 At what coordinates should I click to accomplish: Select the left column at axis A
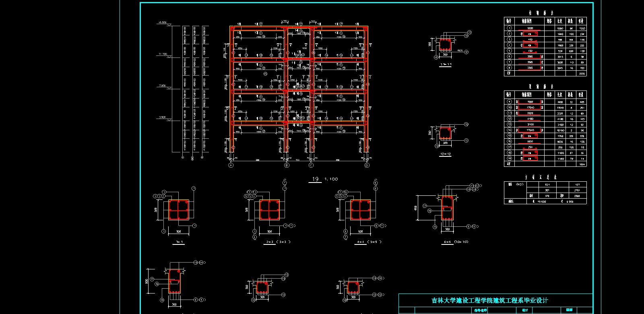click(232, 89)
